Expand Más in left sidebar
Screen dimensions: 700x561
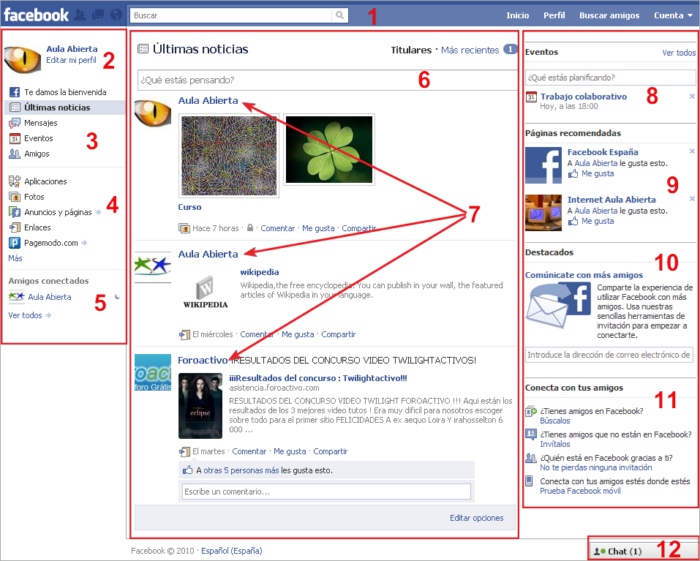click(15, 258)
